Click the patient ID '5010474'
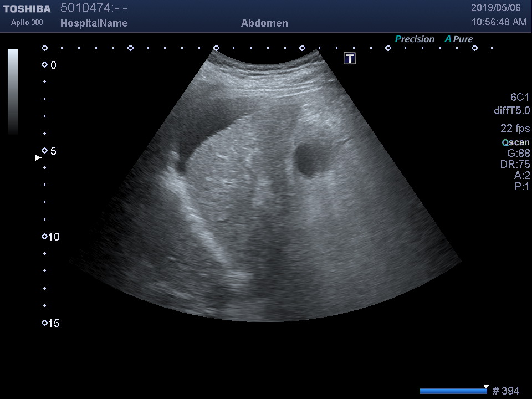532x399 pixels. pyautogui.click(x=85, y=8)
